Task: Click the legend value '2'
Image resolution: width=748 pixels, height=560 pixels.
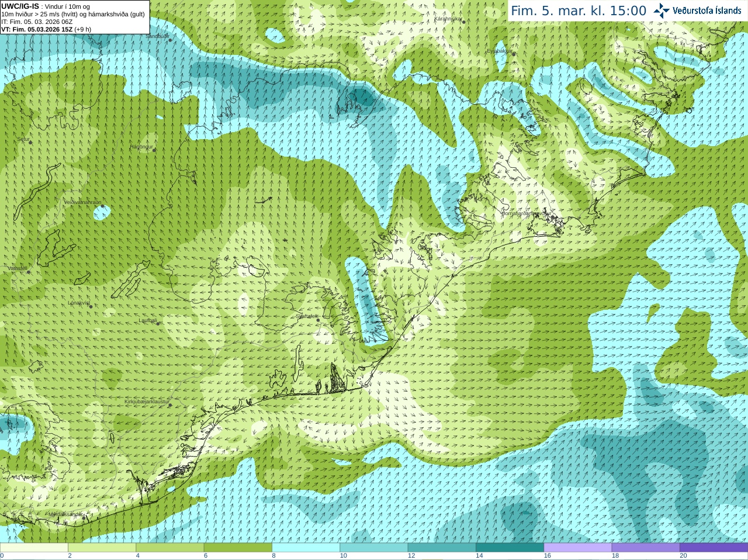Action: [x=70, y=556]
